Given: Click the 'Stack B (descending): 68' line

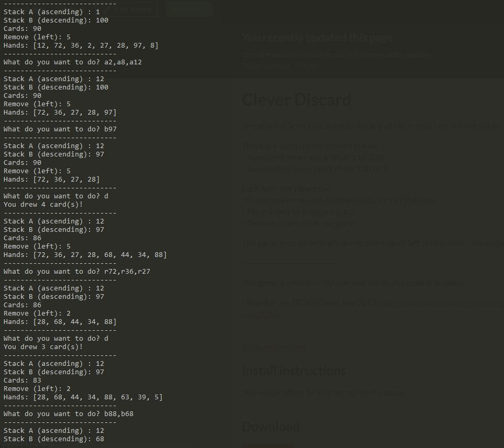Looking at the screenshot, I should tap(54, 439).
